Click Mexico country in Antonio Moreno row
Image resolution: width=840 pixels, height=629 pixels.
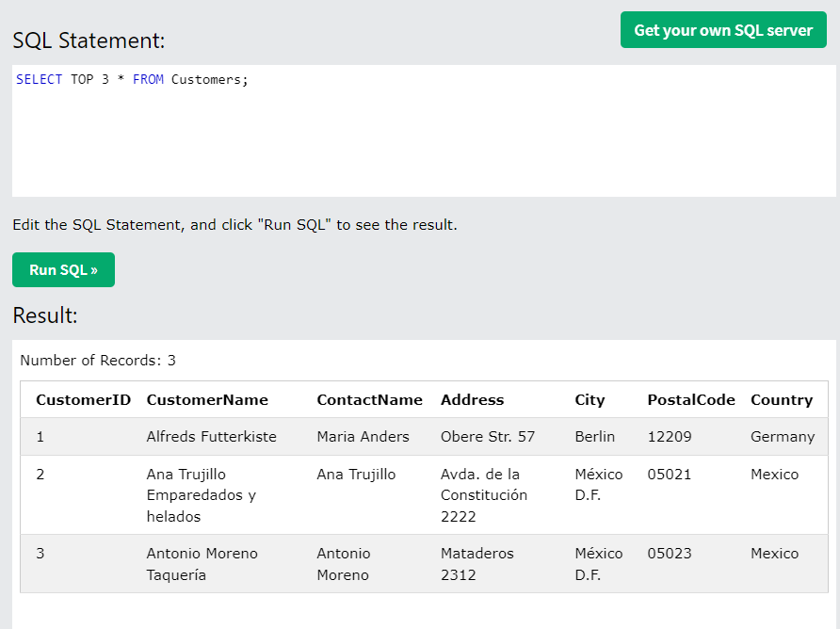(775, 554)
